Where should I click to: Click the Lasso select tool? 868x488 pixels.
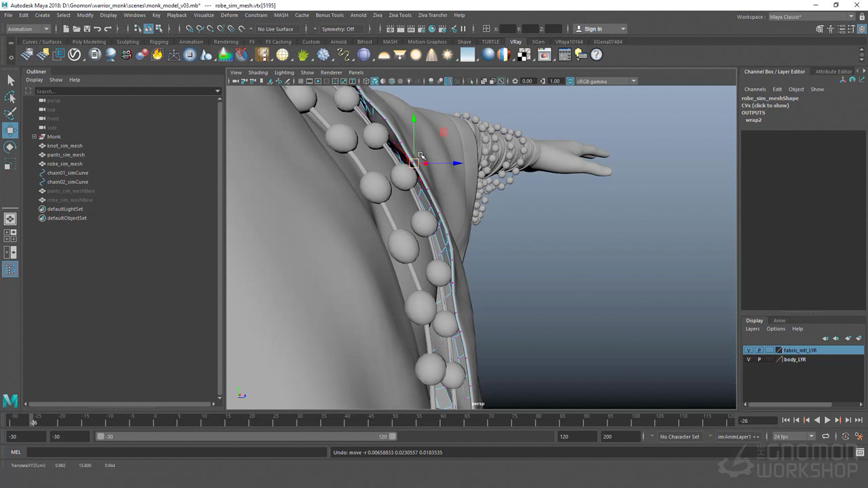(x=10, y=97)
